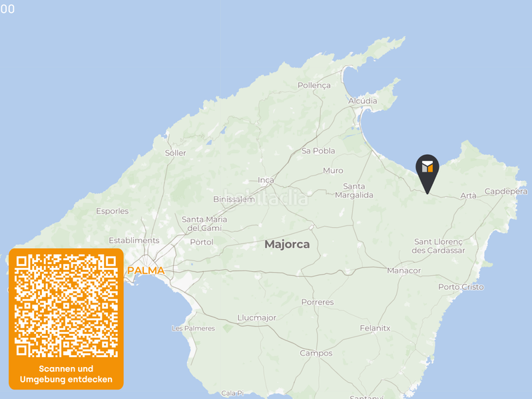
Task: Select the Manacor label on the map
Action: (403, 271)
